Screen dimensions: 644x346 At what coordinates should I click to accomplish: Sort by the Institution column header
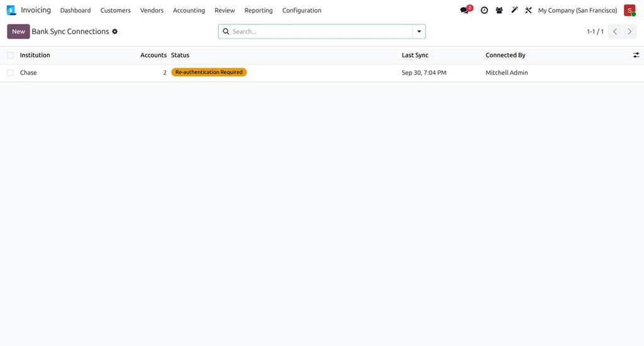pos(35,55)
